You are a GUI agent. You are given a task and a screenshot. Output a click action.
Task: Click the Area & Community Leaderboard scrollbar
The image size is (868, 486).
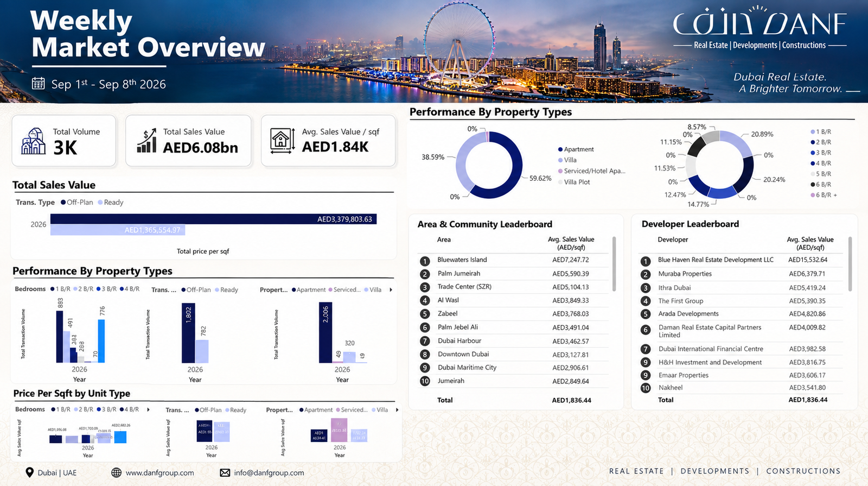(614, 264)
